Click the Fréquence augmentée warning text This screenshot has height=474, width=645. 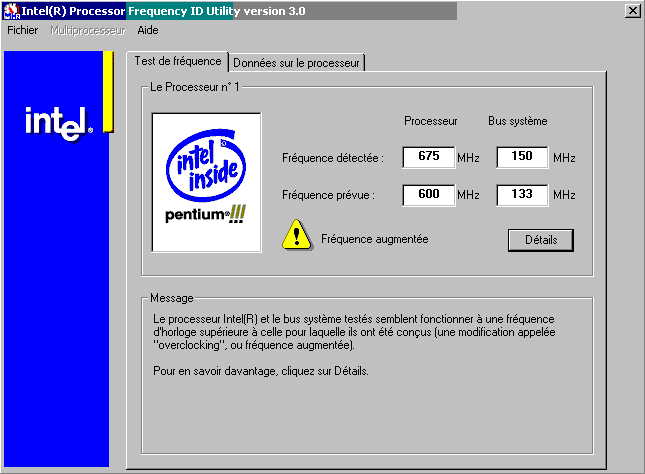pos(375,239)
